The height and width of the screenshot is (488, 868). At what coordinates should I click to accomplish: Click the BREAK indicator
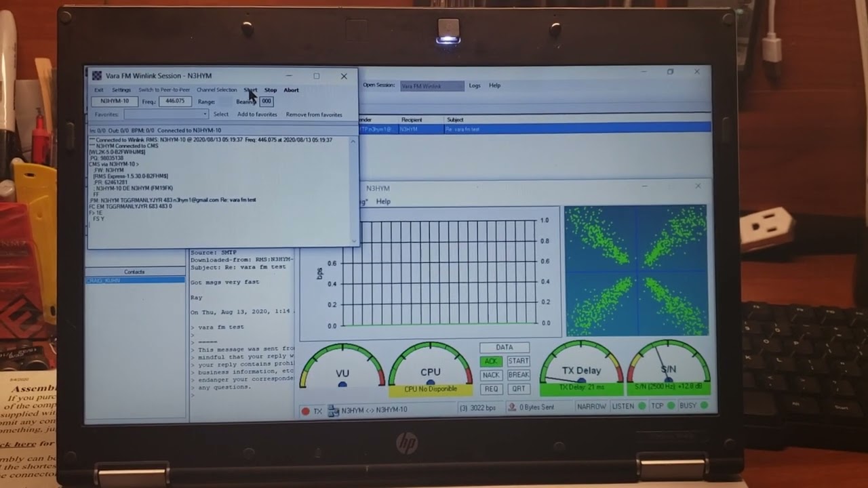(x=518, y=375)
